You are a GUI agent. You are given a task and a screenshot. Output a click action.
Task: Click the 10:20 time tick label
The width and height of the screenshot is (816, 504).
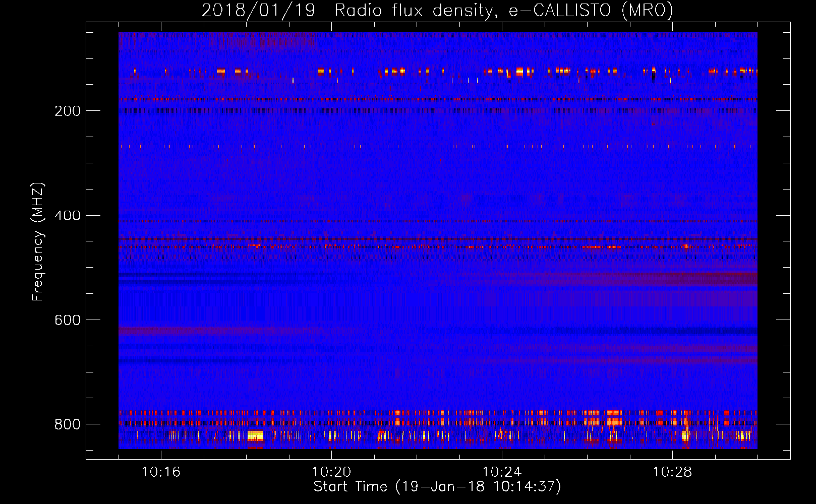[x=331, y=472]
